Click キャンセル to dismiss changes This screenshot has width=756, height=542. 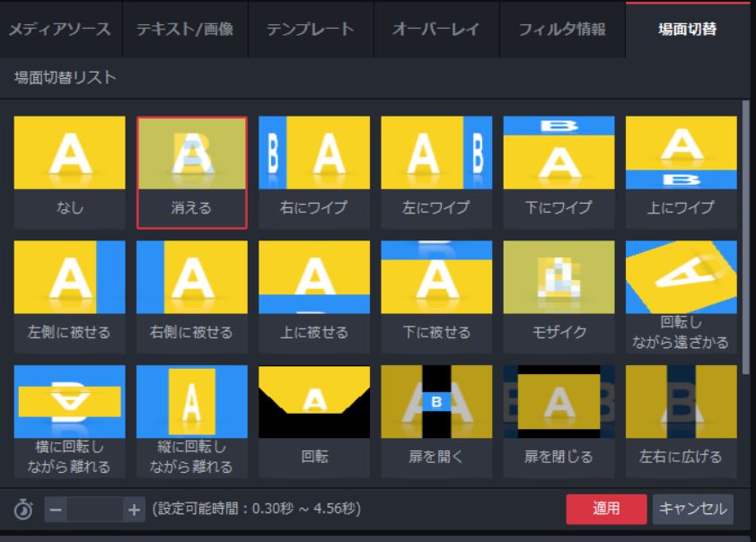pyautogui.click(x=694, y=509)
